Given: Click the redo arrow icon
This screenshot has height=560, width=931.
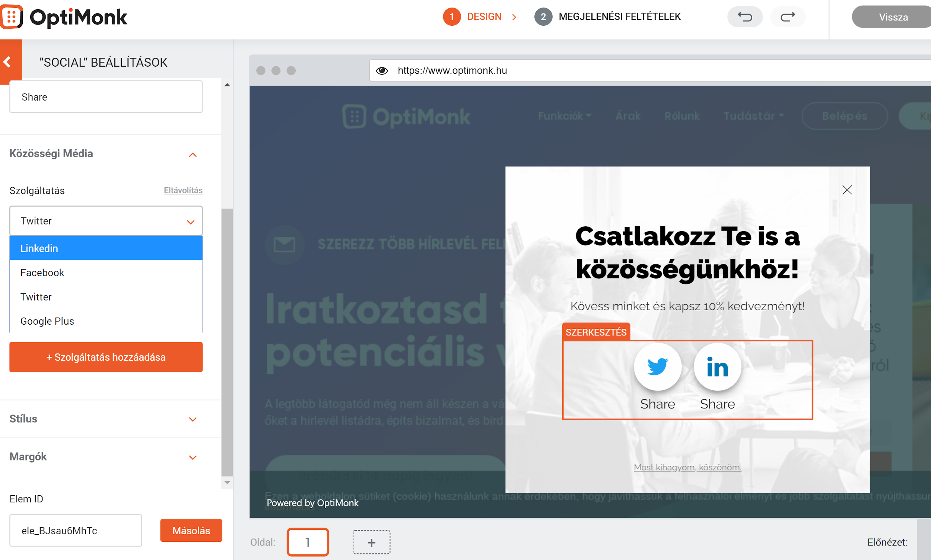Looking at the screenshot, I should pos(788,17).
